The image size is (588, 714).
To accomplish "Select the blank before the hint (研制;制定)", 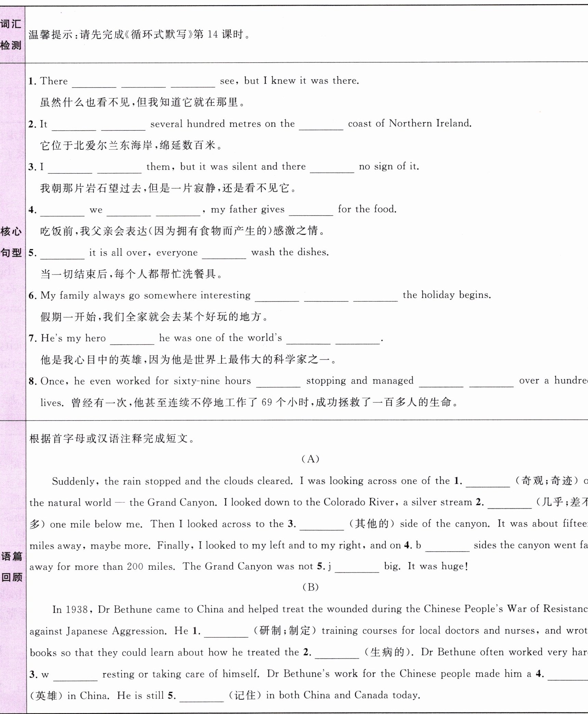I will click(x=226, y=633).
